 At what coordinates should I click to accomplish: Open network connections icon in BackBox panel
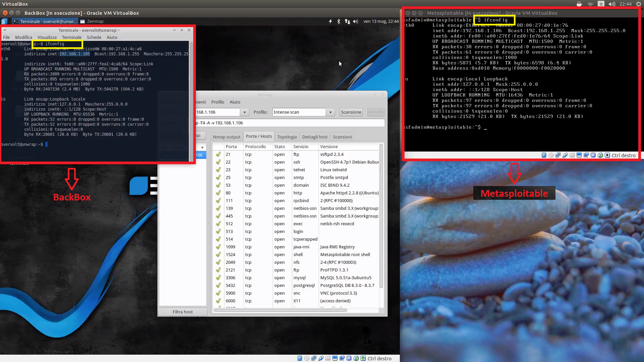347,21
